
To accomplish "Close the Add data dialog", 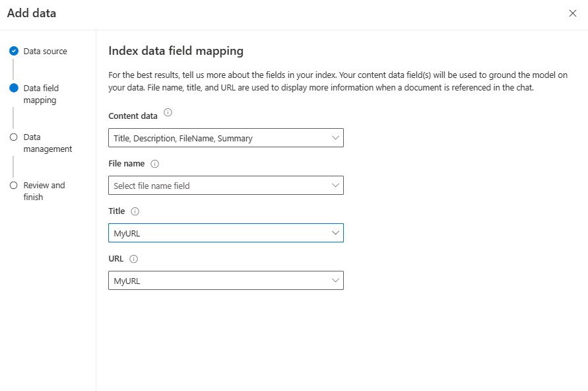I will click(x=572, y=13).
